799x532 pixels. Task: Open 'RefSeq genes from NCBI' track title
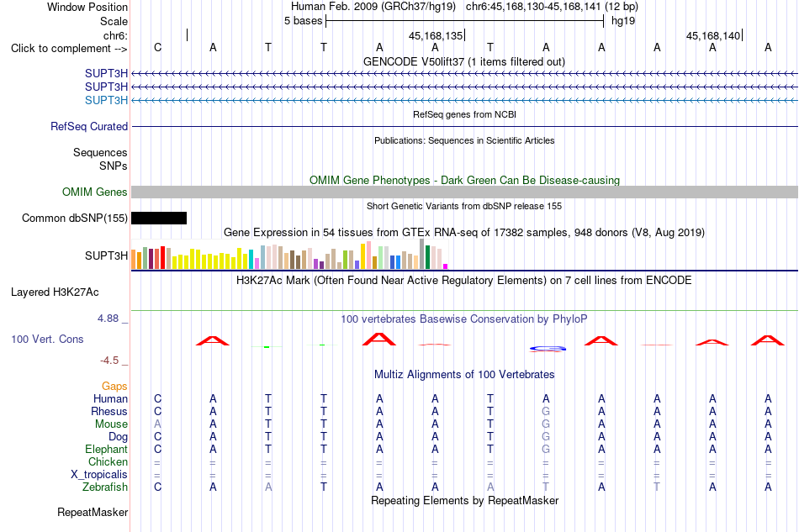click(464, 114)
